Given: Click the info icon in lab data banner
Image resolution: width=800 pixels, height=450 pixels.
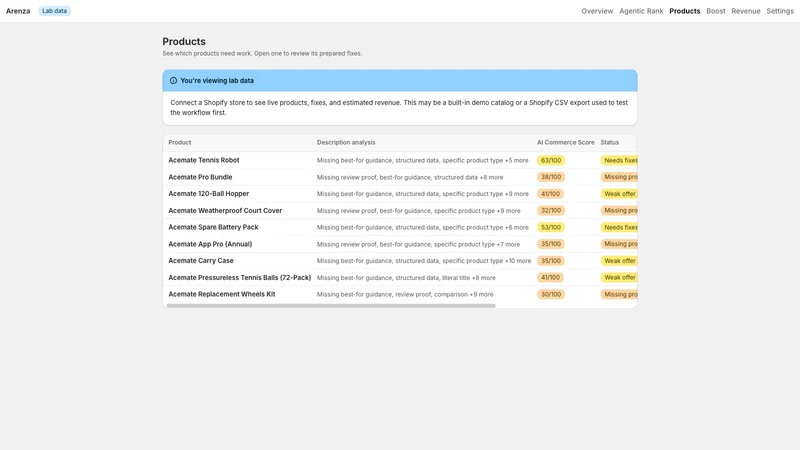Looking at the screenshot, I should pos(173,81).
